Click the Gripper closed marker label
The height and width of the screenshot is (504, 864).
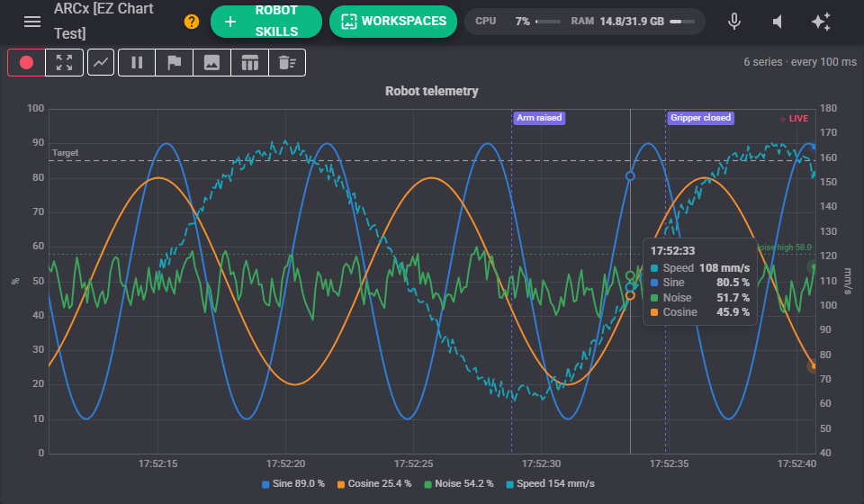(x=700, y=118)
